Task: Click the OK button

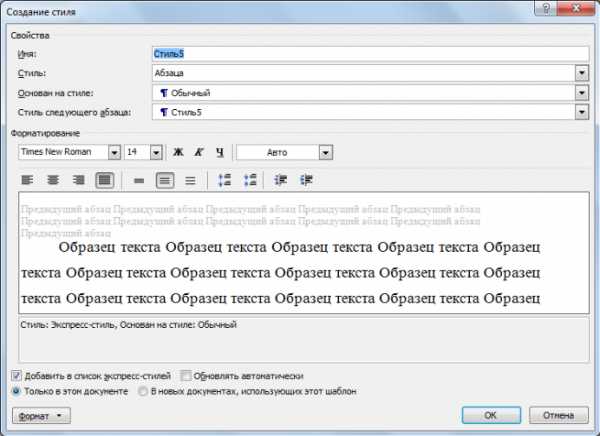Action: tap(490, 414)
